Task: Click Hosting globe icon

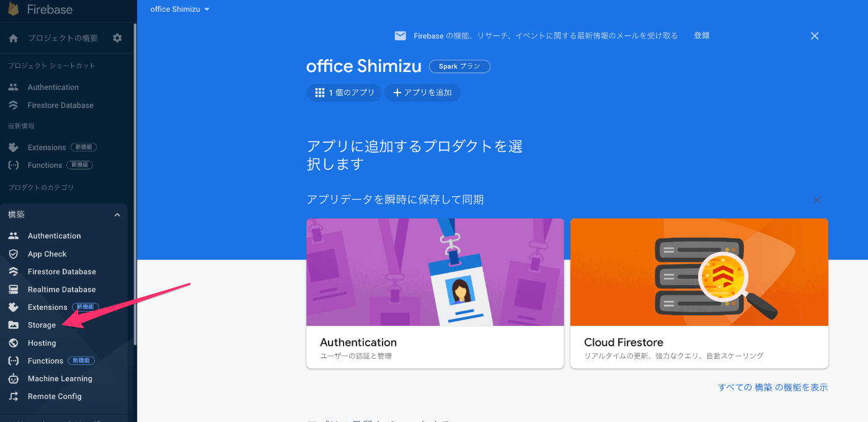Action: [14, 343]
